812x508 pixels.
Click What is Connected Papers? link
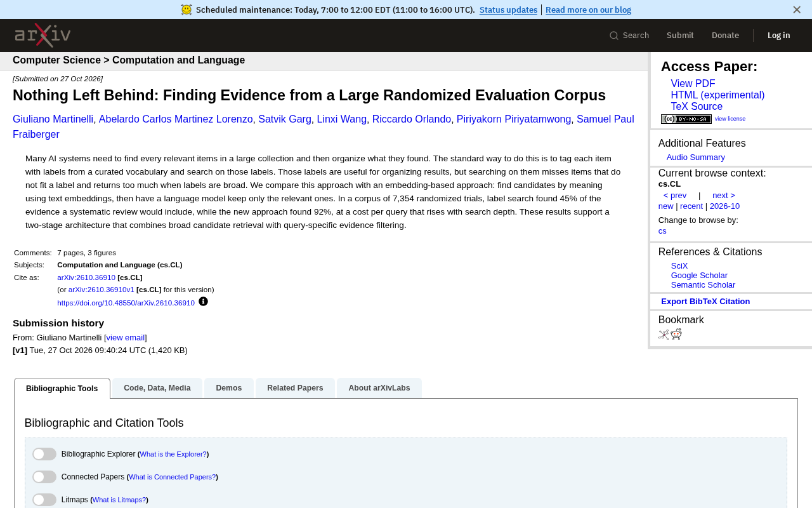point(172,477)
